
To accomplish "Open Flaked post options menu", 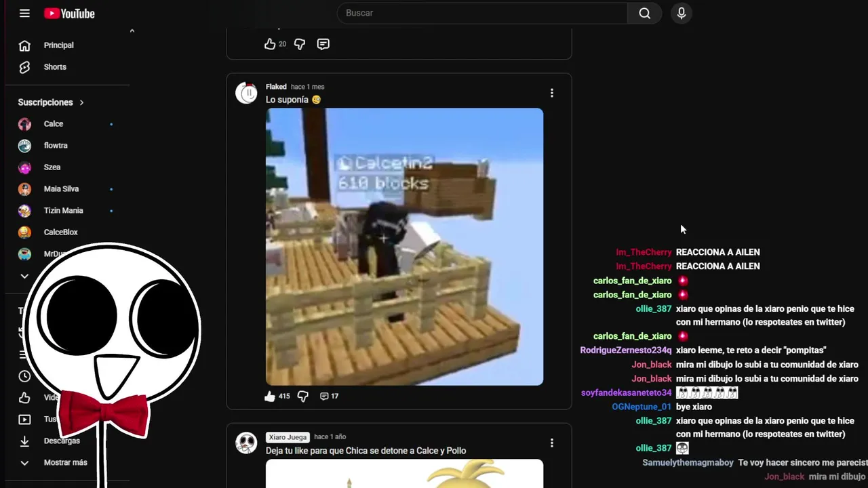I will [551, 93].
